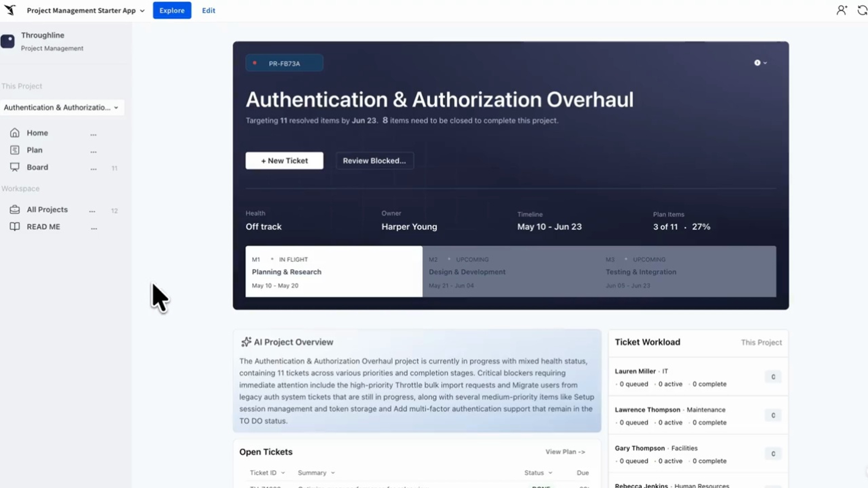The width and height of the screenshot is (868, 488).
Task: Click the Board presentation icon
Action: 14,167
